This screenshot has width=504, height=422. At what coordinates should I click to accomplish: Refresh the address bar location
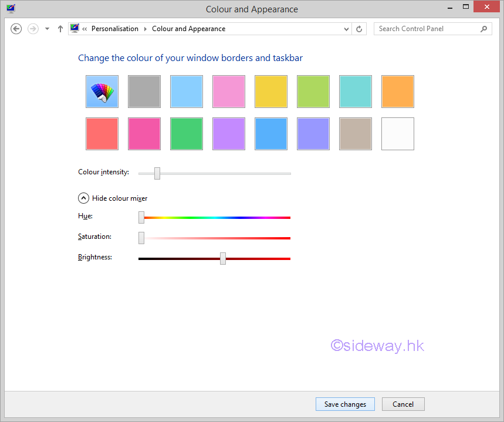click(360, 29)
